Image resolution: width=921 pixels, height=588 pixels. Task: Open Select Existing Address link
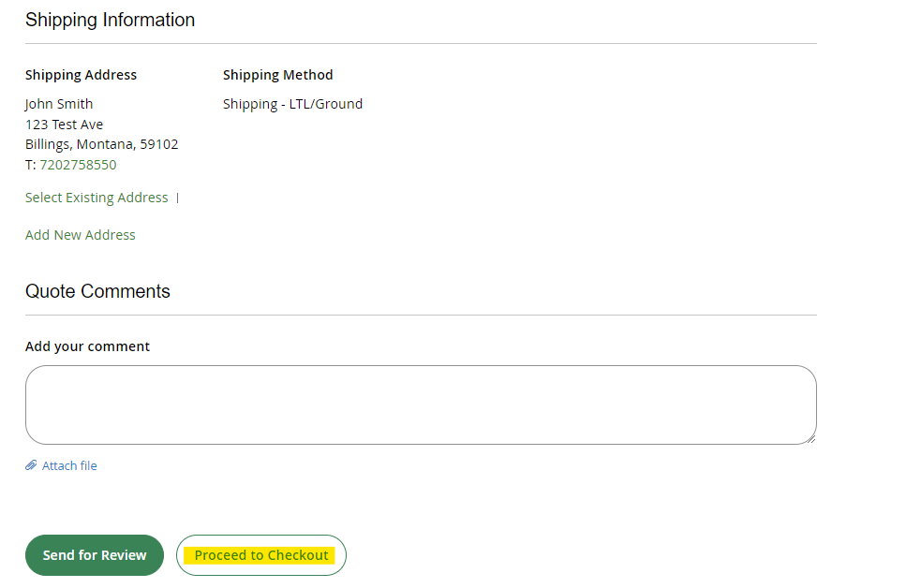click(97, 198)
